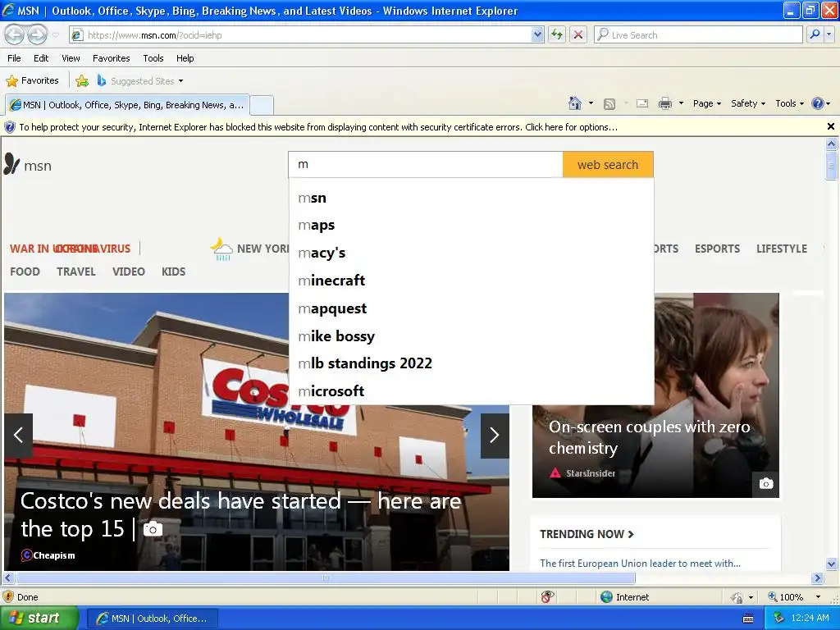Open the popup blocker status bar icon
The width and height of the screenshot is (840, 630).
(547, 597)
